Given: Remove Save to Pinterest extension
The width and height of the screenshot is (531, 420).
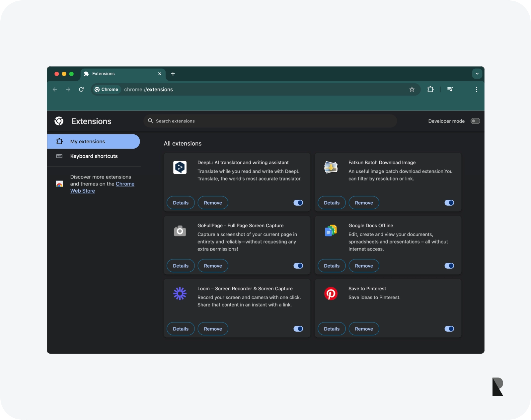Looking at the screenshot, I should click(364, 329).
